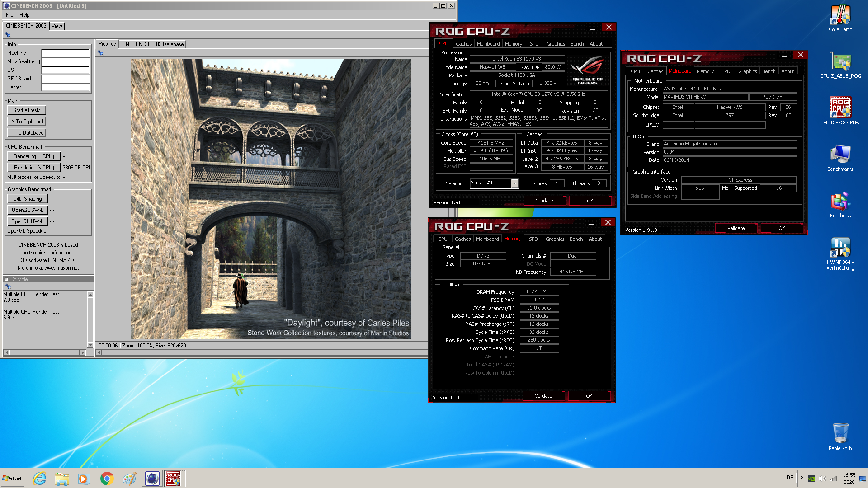Click the Start button

click(12, 479)
